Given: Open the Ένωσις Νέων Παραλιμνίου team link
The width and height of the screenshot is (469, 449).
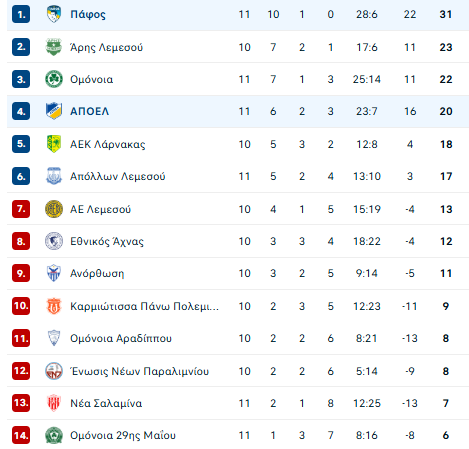Looking at the screenshot, I should pyautogui.click(x=139, y=371).
